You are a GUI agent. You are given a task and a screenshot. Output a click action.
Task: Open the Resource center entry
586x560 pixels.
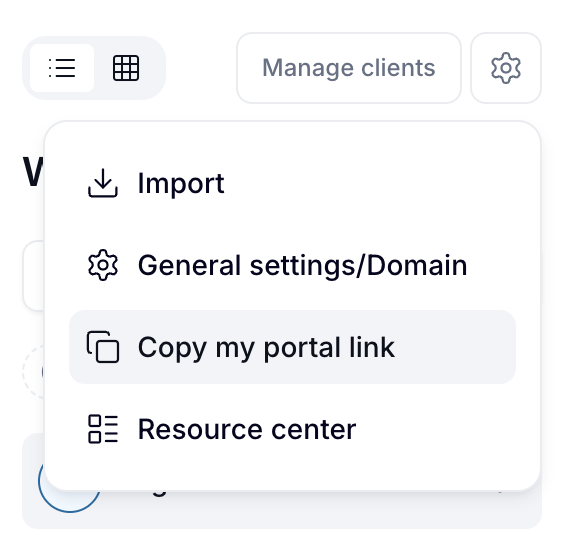292,429
